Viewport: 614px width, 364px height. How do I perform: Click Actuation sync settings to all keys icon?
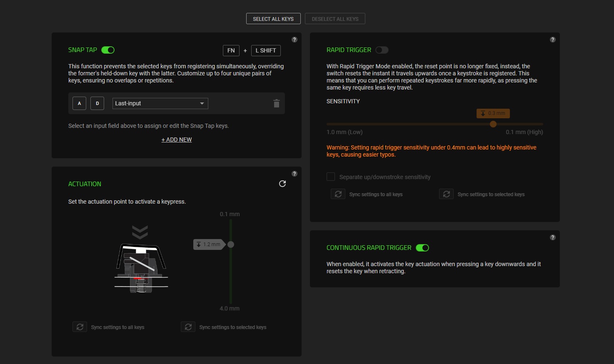80,327
